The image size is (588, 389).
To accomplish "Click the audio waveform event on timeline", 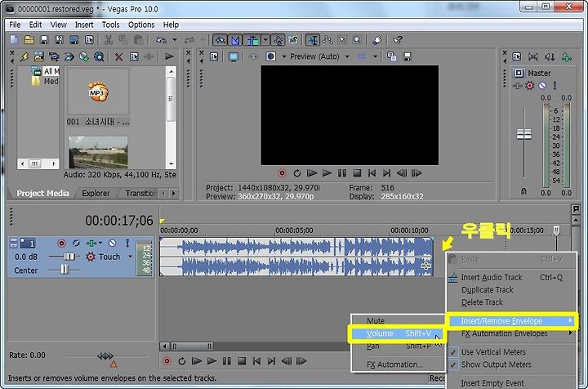I will 296,257.
